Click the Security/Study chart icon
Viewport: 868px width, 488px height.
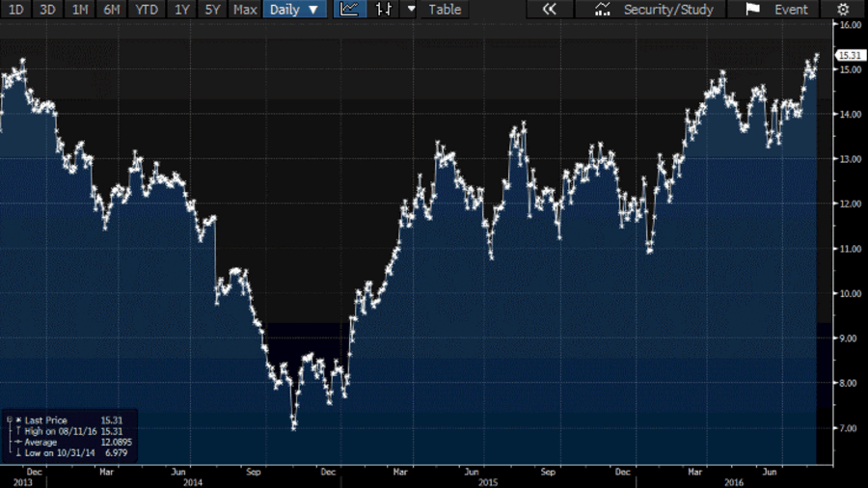click(602, 10)
